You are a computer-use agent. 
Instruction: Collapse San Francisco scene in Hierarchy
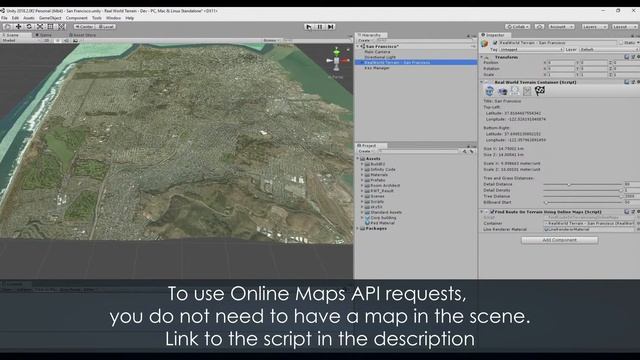click(358, 47)
